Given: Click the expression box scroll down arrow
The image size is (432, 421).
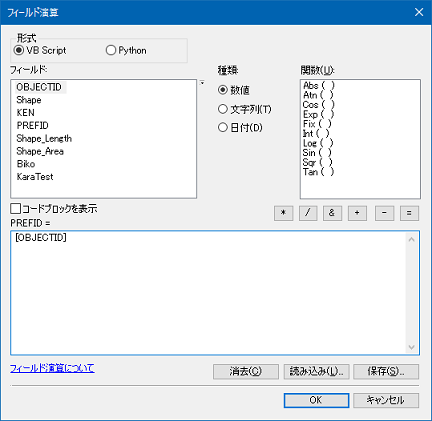Looking at the screenshot, I should (x=412, y=347).
